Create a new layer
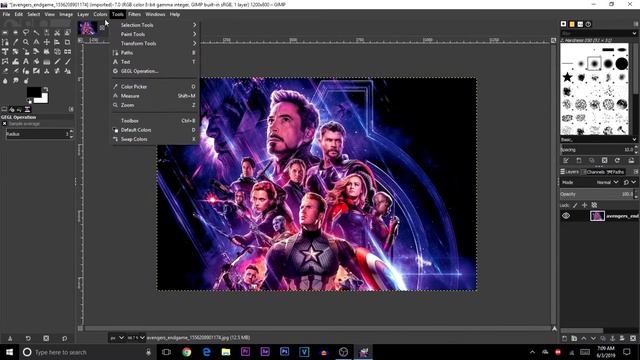Image resolution: width=640 pixels, height=360 pixels. (x=564, y=338)
